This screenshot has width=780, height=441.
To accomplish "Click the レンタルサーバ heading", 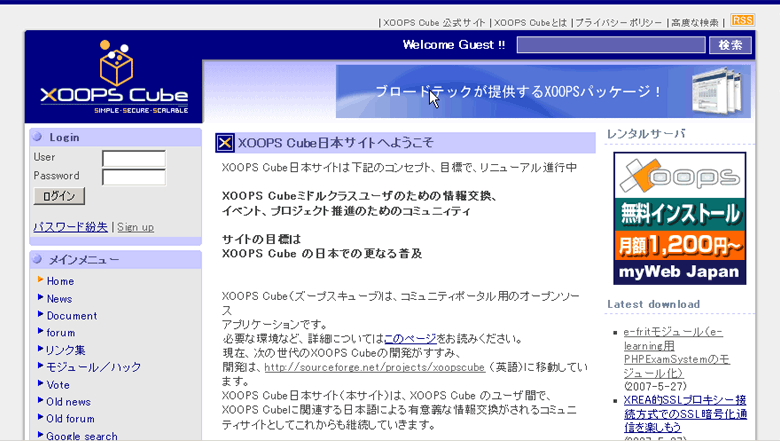I will pos(646,134).
